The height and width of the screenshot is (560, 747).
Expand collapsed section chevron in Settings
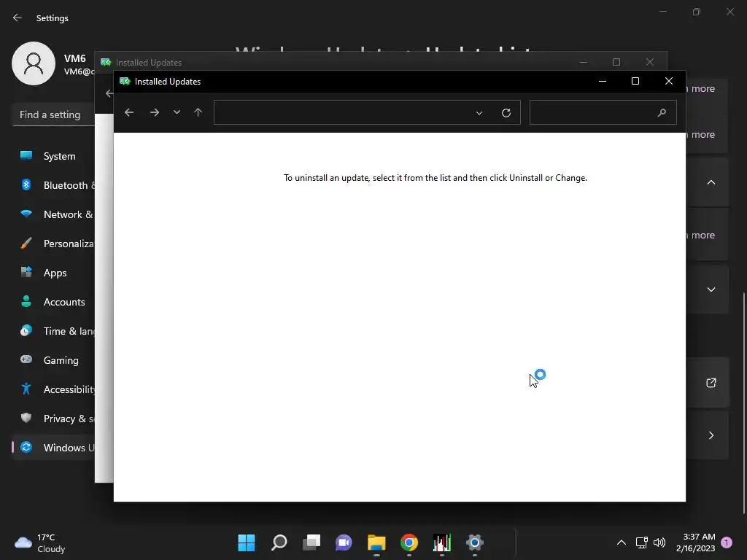point(711,289)
